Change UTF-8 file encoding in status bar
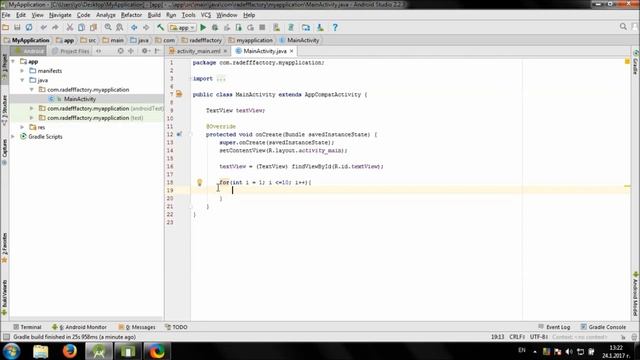Viewport: 640px width, 360px height. [538, 337]
